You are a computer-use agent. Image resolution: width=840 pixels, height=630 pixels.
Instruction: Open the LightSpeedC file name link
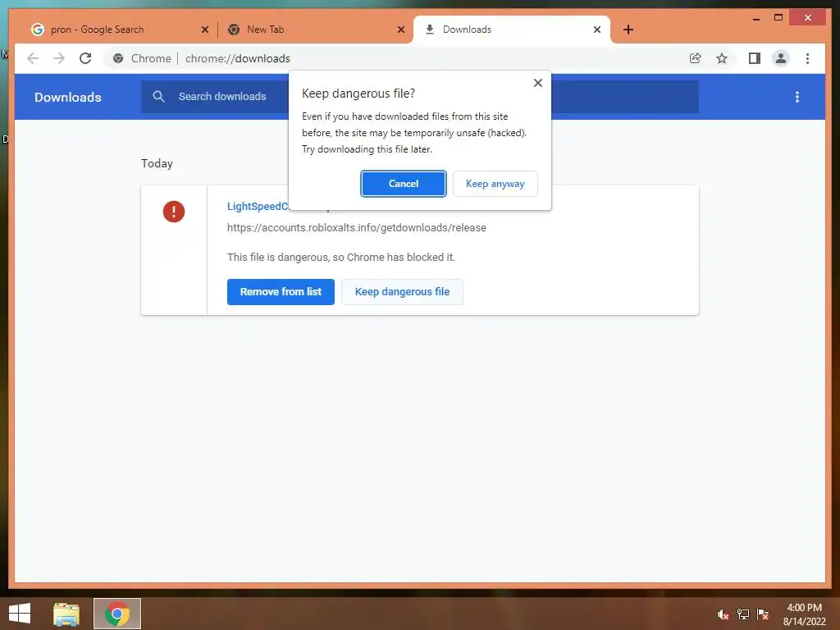coord(258,206)
